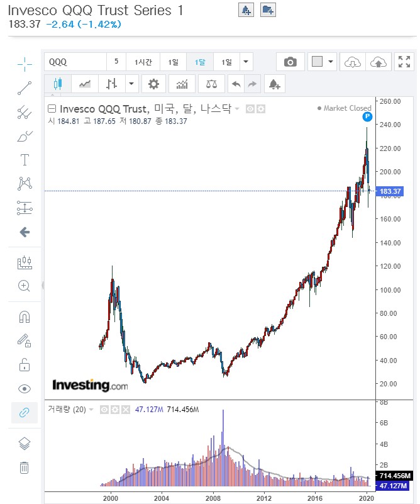Viewport: 420px width, 504px height.
Task: Select the 1달 monthly interval
Action: coord(200,62)
